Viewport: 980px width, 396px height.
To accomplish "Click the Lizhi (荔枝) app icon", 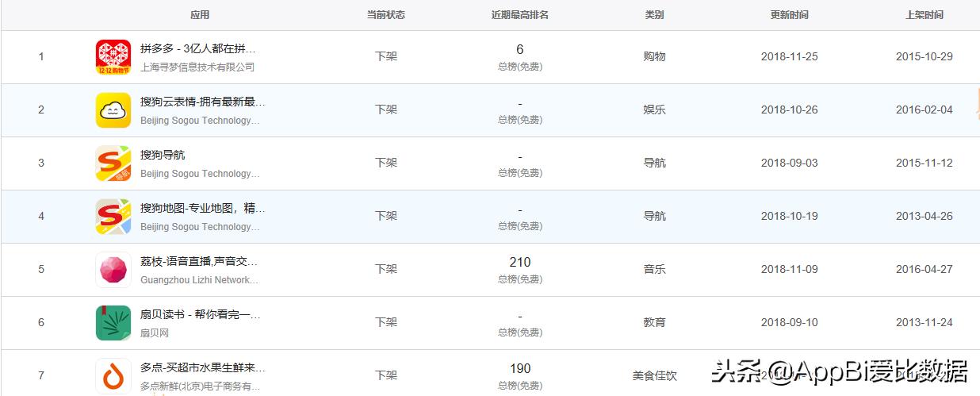I will tap(113, 270).
